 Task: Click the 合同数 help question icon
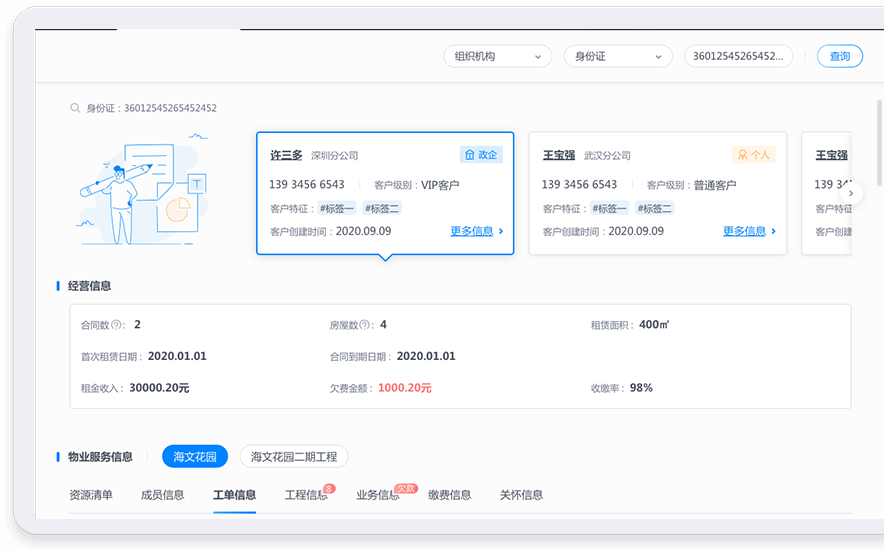[x=117, y=325]
